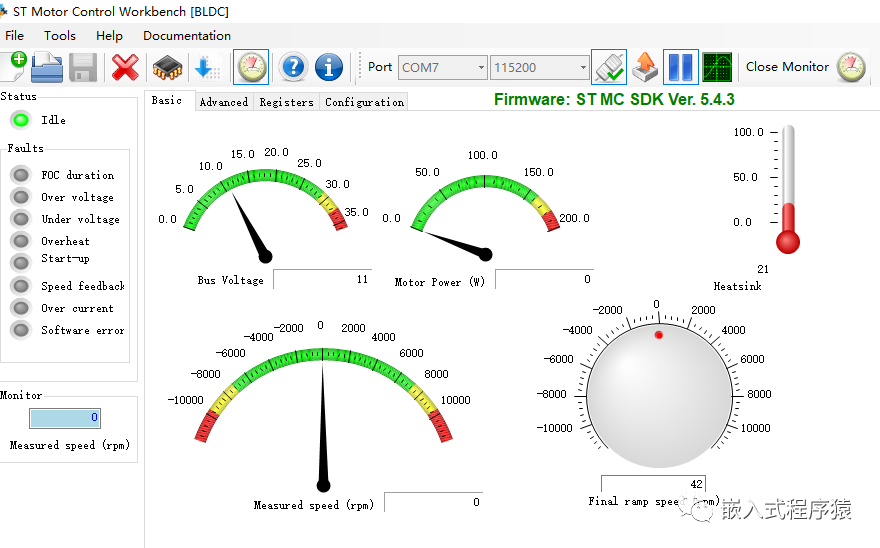The image size is (880, 548).
Task: Click the blue pause bars icon
Action: pos(681,67)
